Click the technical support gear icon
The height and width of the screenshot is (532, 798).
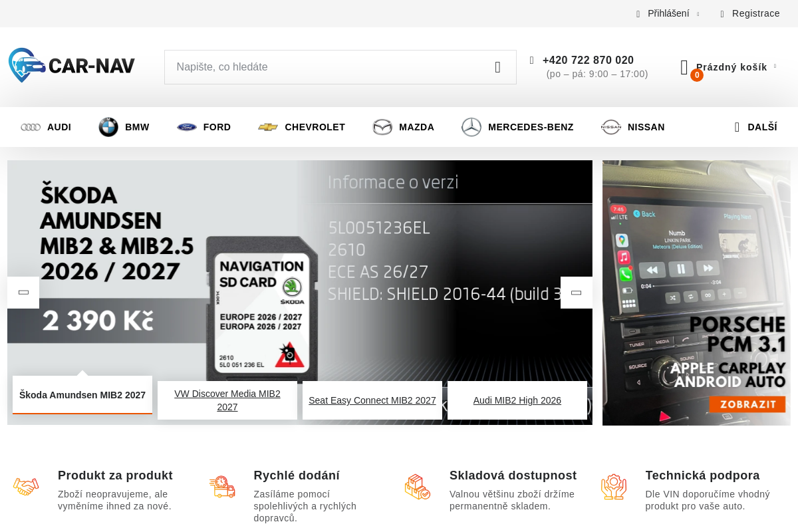(614, 487)
